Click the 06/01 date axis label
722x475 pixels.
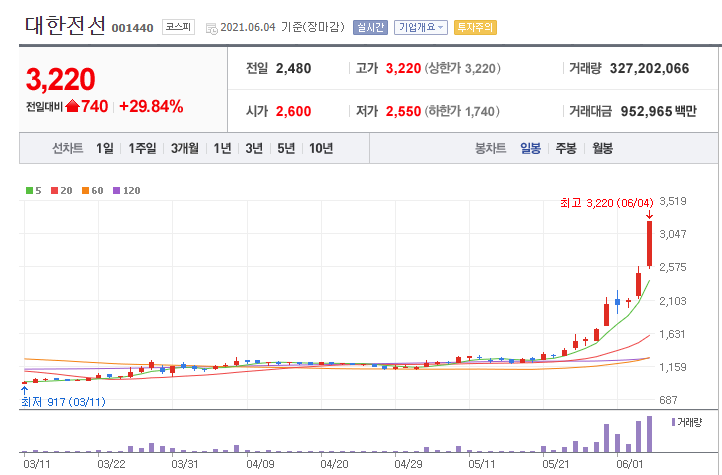(629, 464)
